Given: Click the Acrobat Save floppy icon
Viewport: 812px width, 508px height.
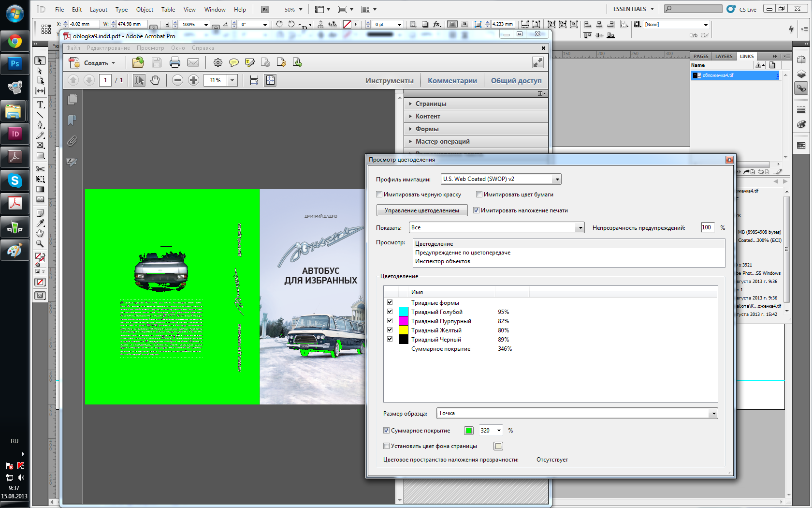Looking at the screenshot, I should [157, 62].
